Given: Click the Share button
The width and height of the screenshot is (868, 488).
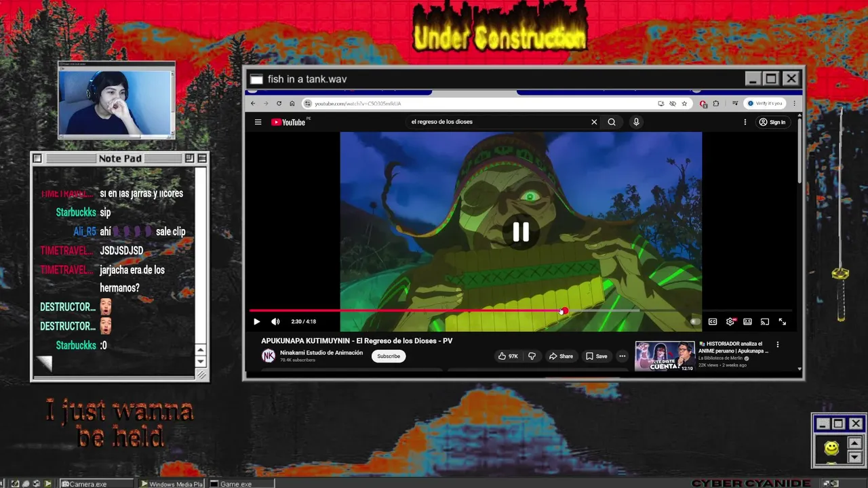Looking at the screenshot, I should (x=561, y=356).
